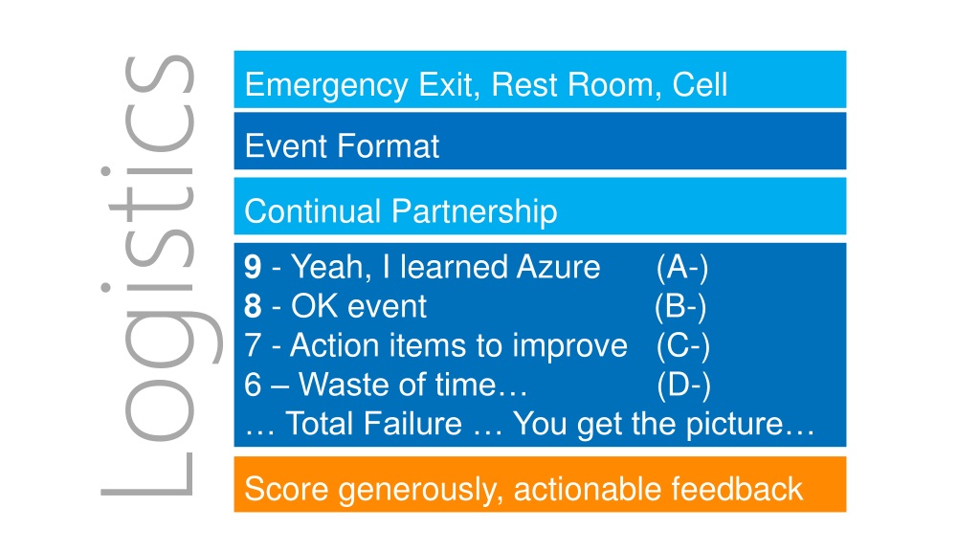Click the orange Score generously banner
This screenshot has height=551, width=980.
tap(540, 484)
